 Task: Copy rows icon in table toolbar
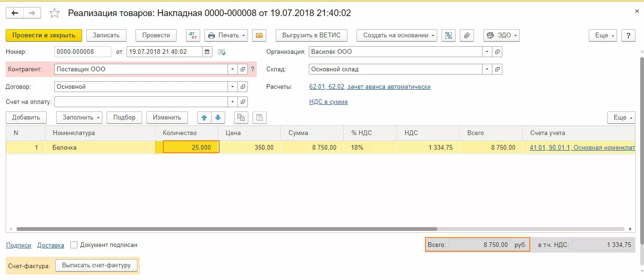pyautogui.click(x=241, y=118)
